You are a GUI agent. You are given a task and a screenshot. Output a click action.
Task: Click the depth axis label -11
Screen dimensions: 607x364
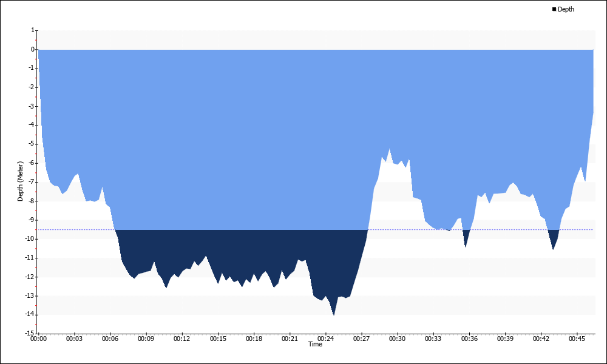30,258
